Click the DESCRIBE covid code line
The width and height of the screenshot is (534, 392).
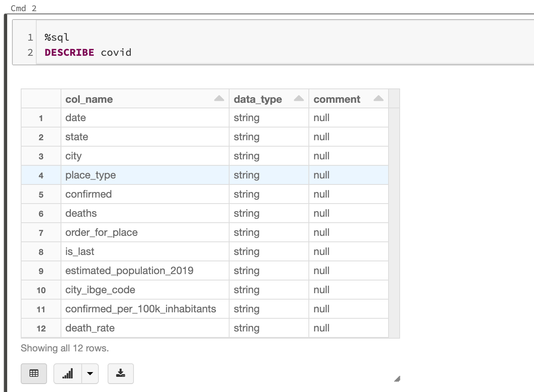point(88,53)
